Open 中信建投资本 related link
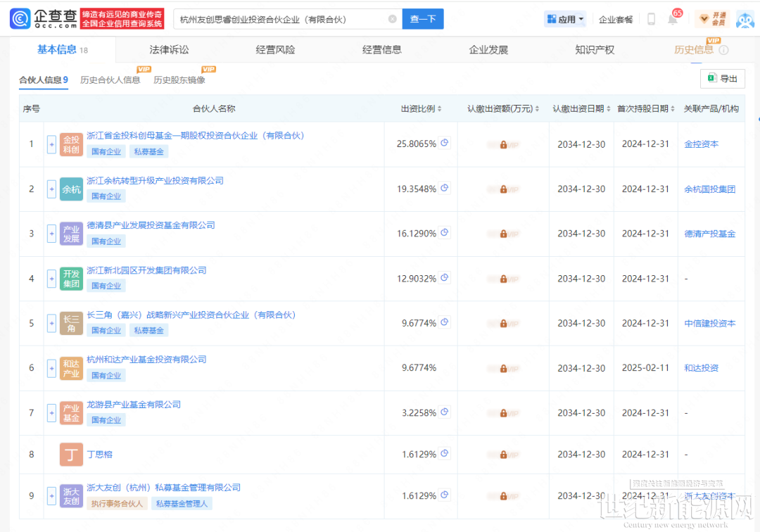Screen dimensions: 760x532 [709, 323]
